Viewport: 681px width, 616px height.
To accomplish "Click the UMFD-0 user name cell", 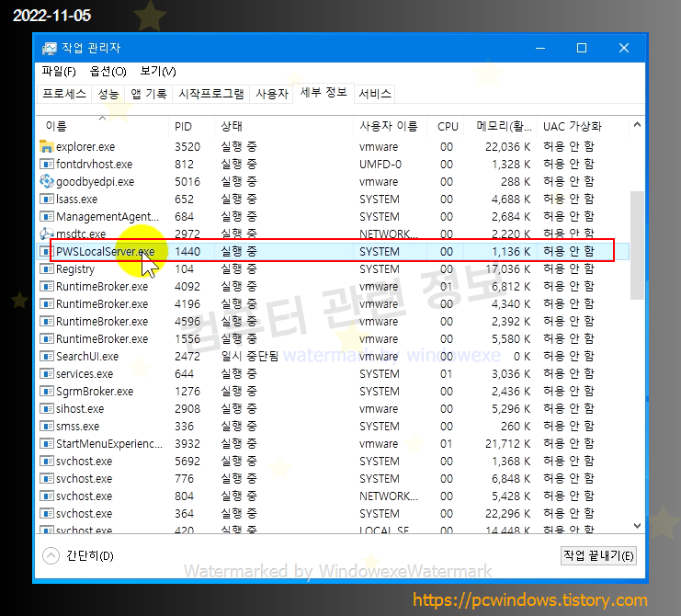I will [x=380, y=165].
